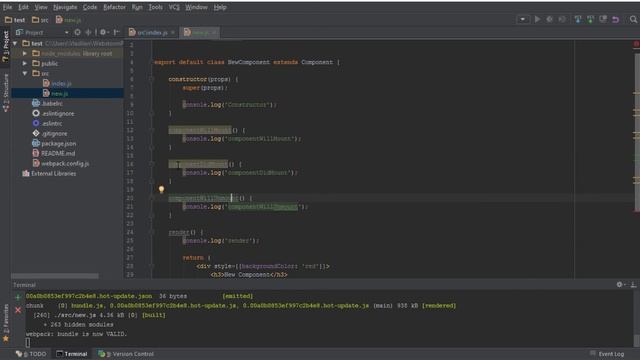The image size is (640, 360).
Task: Collapse the test root folder
Action: [x=15, y=43]
